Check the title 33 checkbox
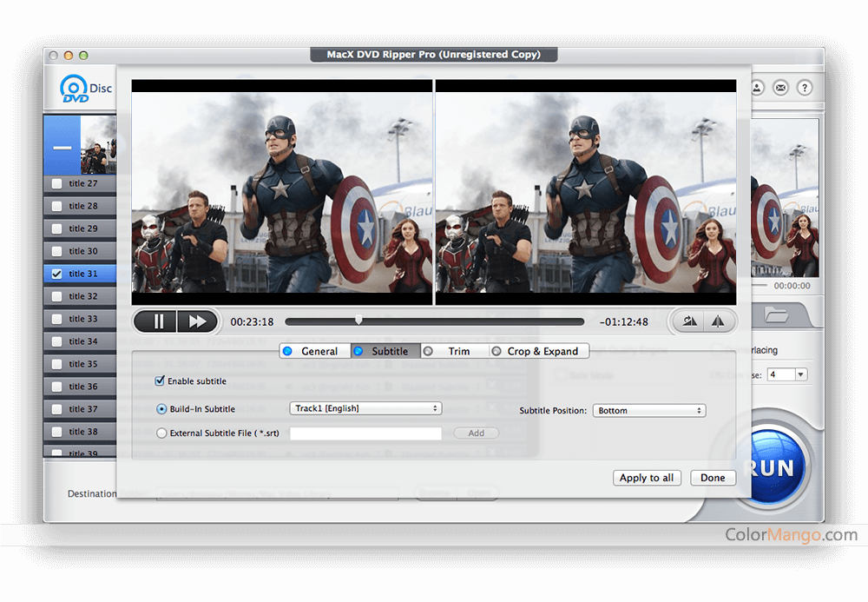This screenshot has height=602, width=868. point(56,319)
